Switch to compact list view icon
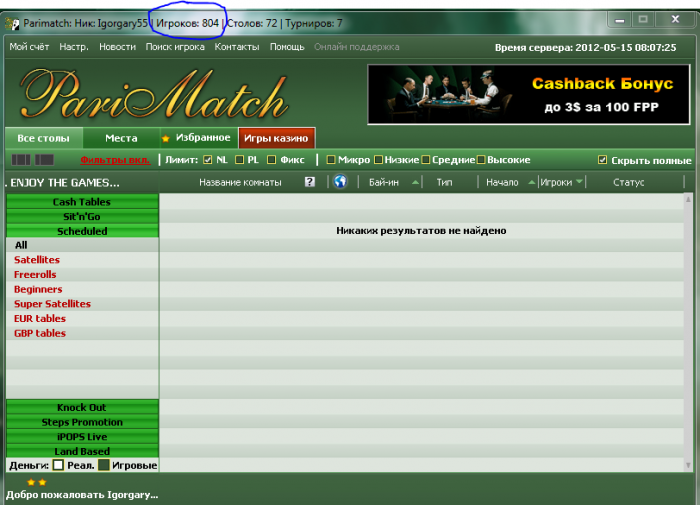Image resolution: width=700 pixels, height=505 pixels. [21, 159]
